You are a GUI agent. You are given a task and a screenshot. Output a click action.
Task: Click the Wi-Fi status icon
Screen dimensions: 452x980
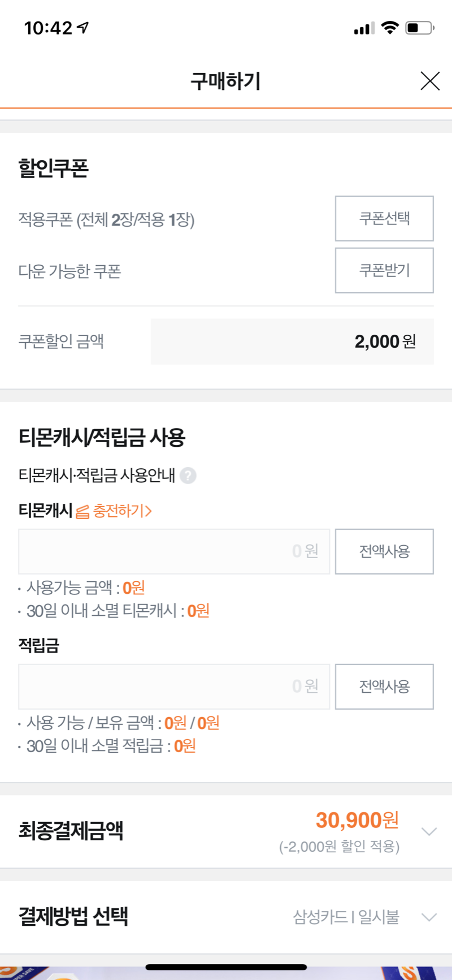pos(390,28)
